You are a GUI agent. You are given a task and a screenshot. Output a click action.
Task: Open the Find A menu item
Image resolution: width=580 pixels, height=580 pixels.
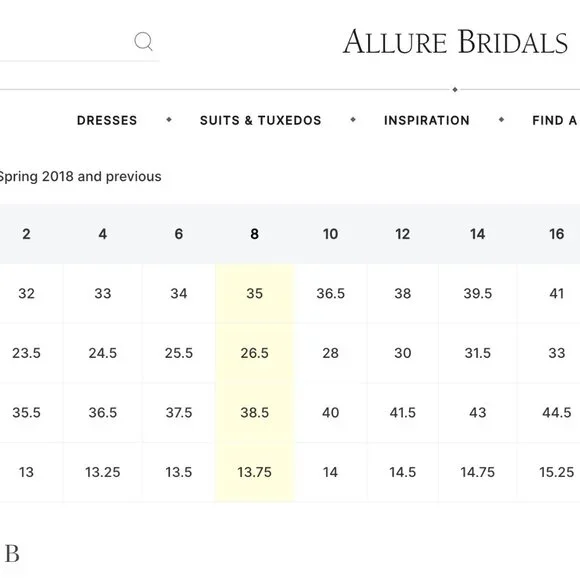pos(555,120)
